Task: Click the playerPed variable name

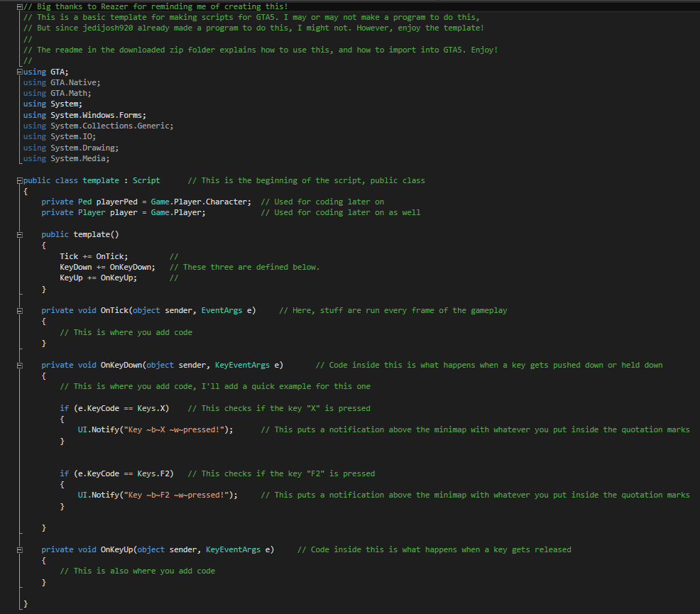Action: pyautogui.click(x=110, y=202)
